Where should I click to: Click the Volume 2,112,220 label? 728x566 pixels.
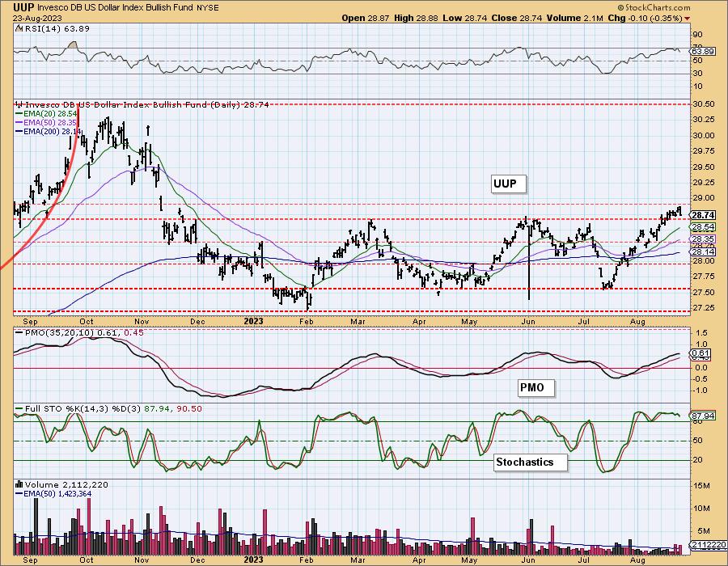tap(61, 484)
